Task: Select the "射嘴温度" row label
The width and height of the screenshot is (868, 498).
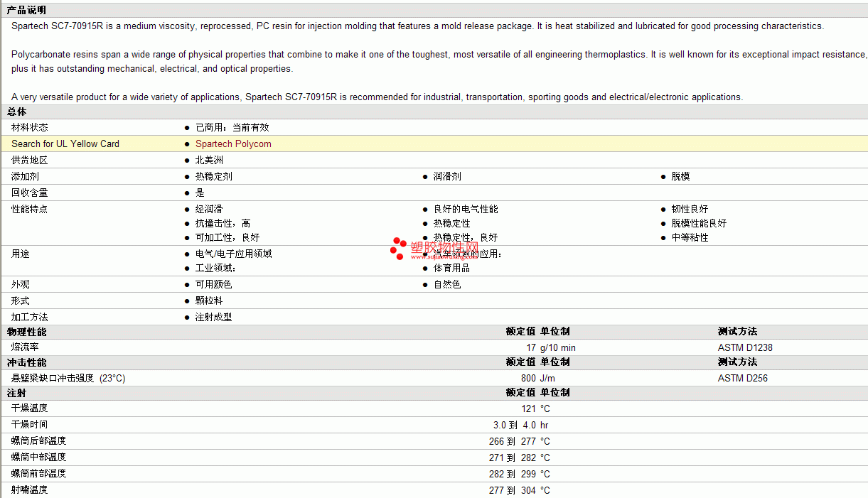Action: (30, 490)
